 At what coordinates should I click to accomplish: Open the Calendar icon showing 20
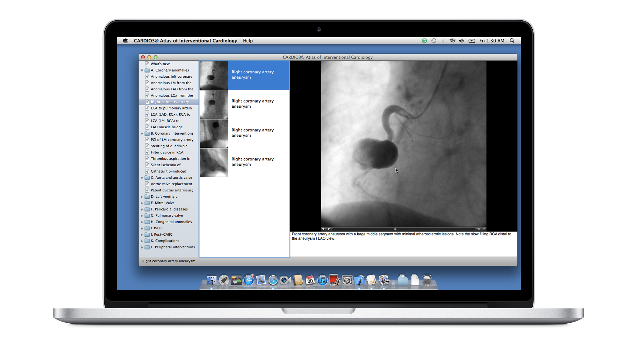point(310,280)
